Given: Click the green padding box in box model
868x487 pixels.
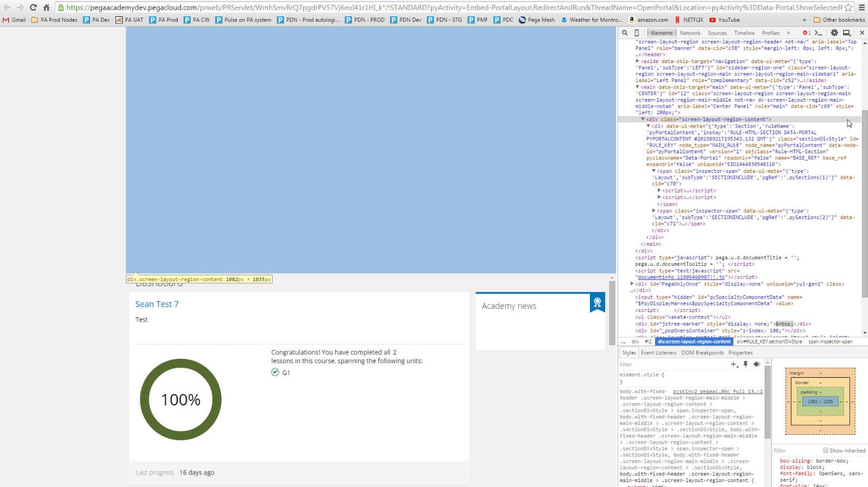Looking at the screenshot, I should coord(820,402).
